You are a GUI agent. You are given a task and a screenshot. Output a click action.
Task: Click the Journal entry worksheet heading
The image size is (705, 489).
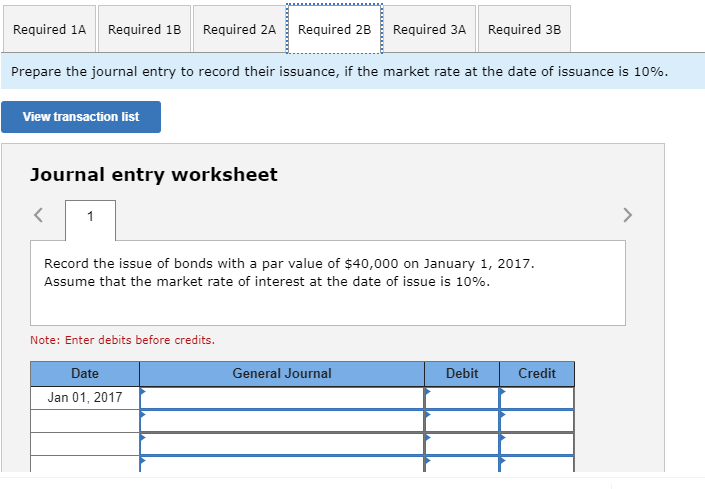pos(154,175)
